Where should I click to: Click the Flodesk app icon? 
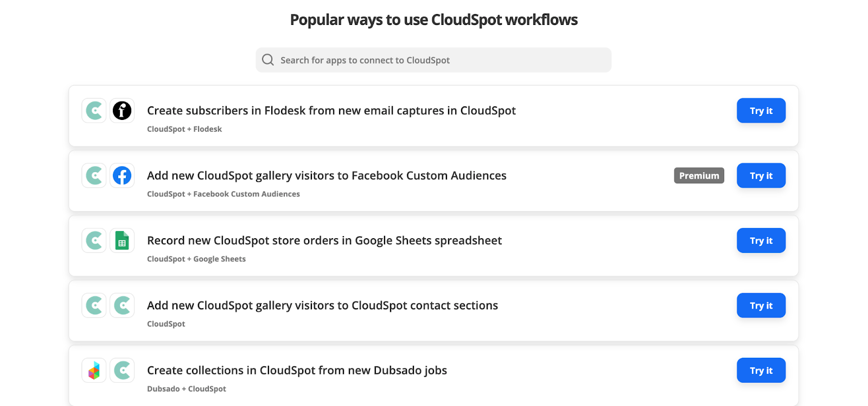(x=122, y=111)
